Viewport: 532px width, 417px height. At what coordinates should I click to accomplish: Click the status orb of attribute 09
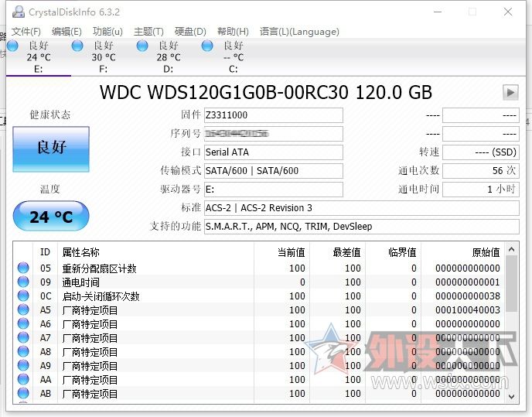click(x=23, y=282)
